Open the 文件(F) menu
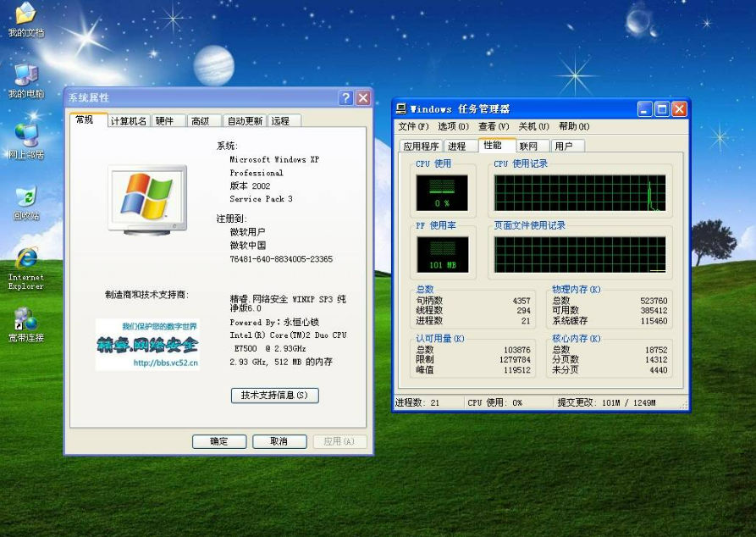 (413, 126)
